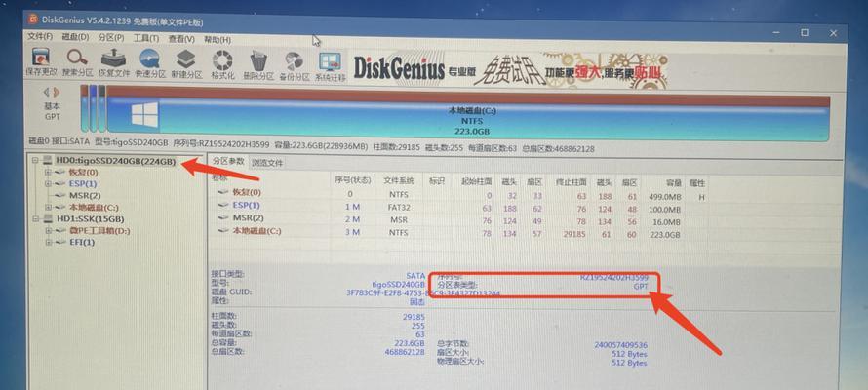Select MSR(2) in the disk tree

point(85,196)
